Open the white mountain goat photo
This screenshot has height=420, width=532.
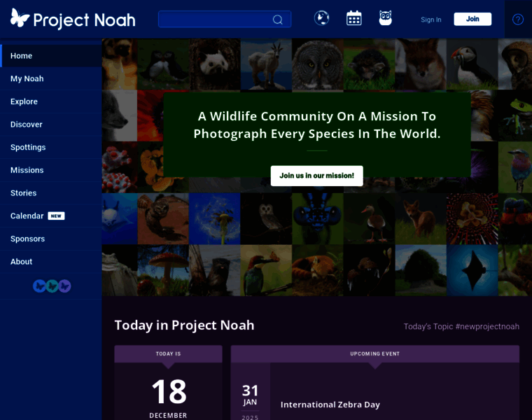[266, 64]
